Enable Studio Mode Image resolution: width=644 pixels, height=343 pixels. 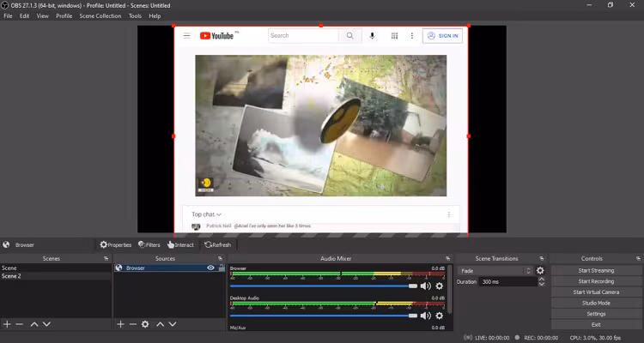click(596, 303)
